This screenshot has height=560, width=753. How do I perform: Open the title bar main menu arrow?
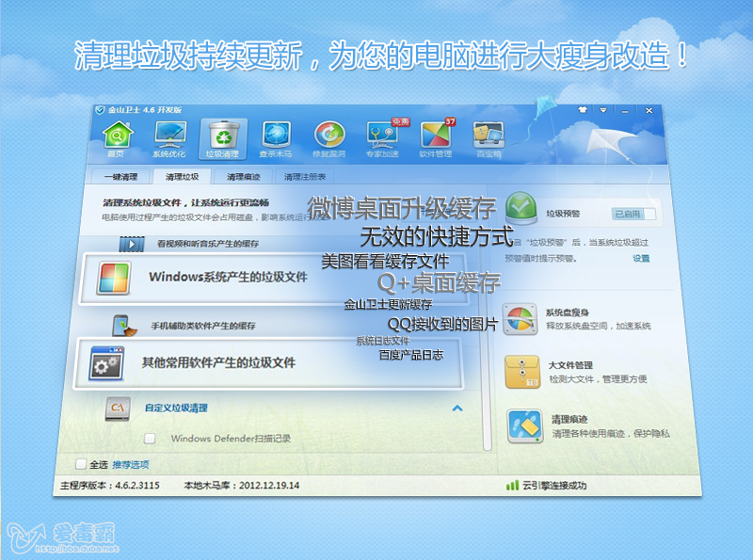tap(603, 110)
